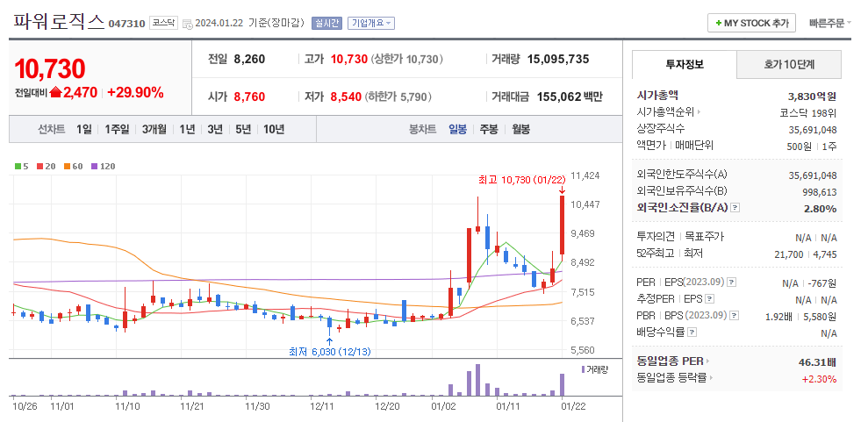Click the orange 60-day moving average legend square
Screen dimensions: 868x422
[x=67, y=166]
